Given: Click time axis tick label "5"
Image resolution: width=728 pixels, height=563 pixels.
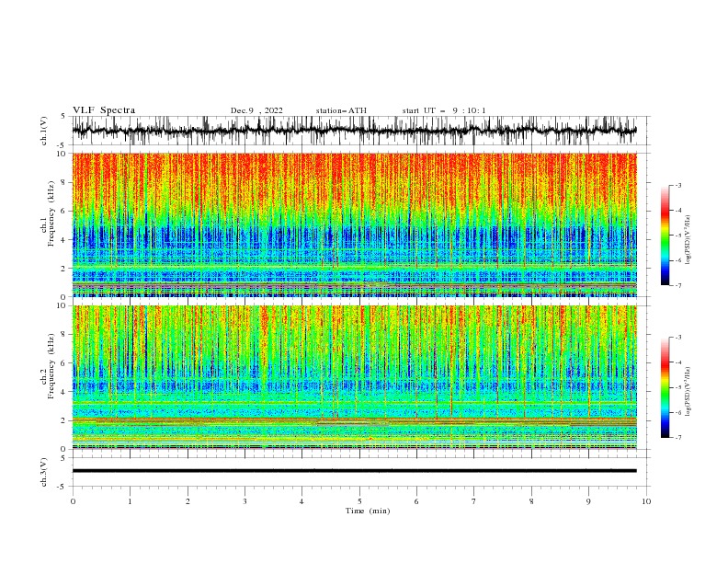Looking at the screenshot, I should pyautogui.click(x=359, y=501).
